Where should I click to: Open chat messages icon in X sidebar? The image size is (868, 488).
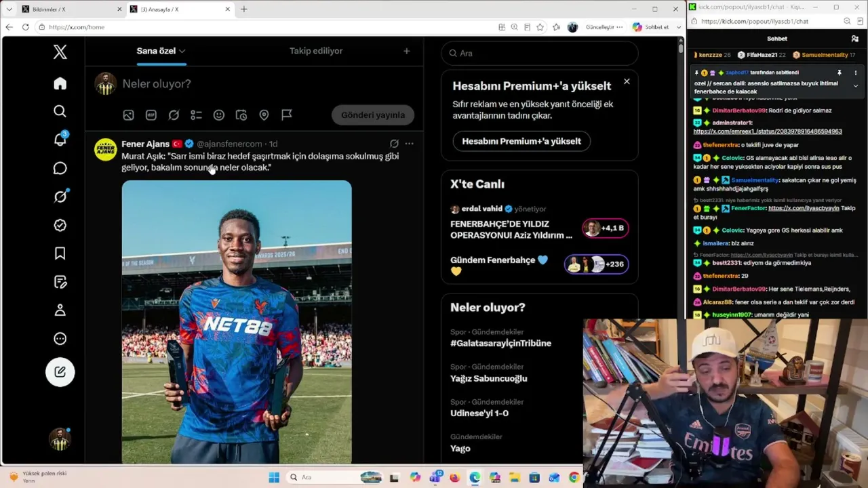click(x=60, y=168)
